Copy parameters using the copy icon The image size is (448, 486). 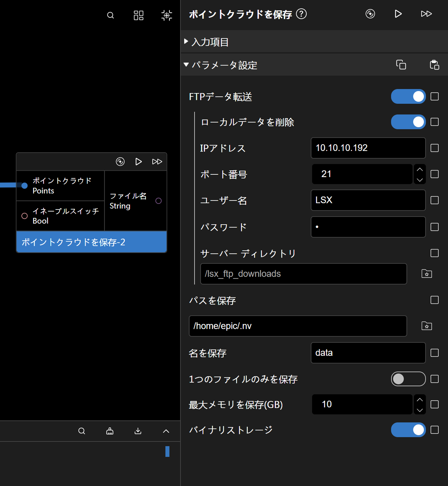tap(401, 65)
